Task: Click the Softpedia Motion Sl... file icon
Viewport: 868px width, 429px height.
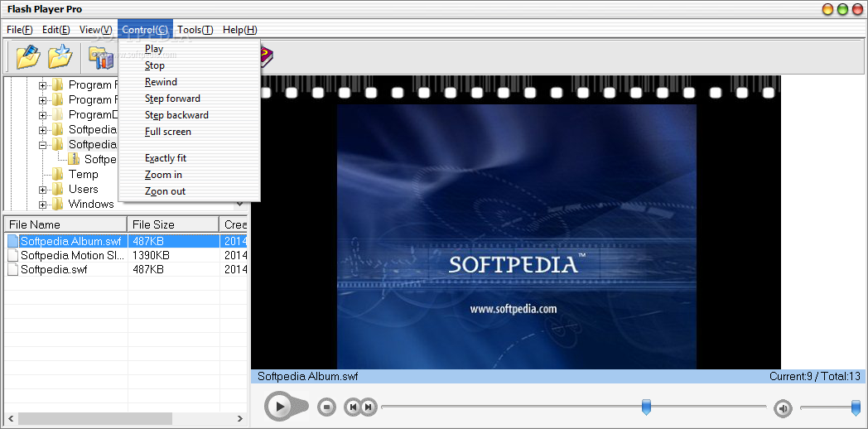Action: 12,255
